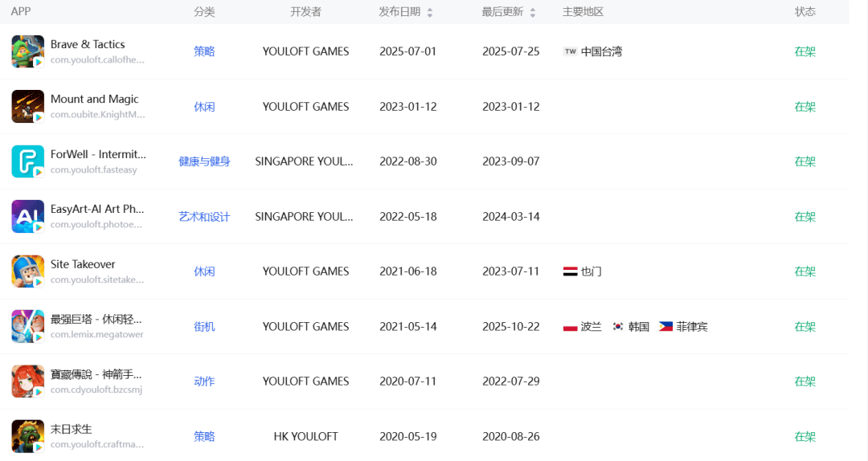
Task: Click the 韩国 flag icon
Action: coord(618,327)
